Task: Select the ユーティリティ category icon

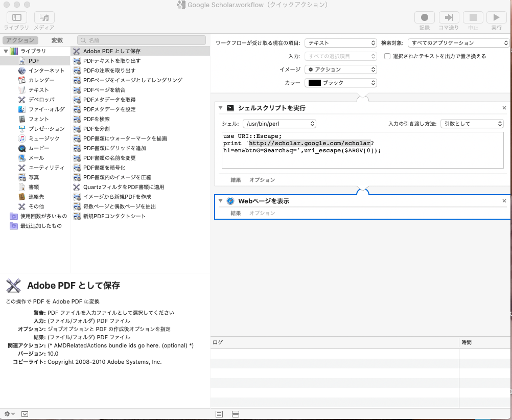Action: [22, 168]
